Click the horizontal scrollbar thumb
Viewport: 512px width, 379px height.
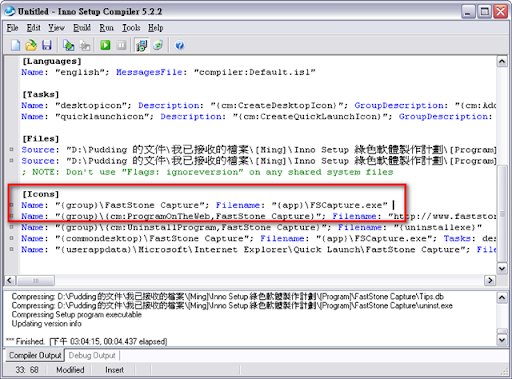click(x=36, y=281)
